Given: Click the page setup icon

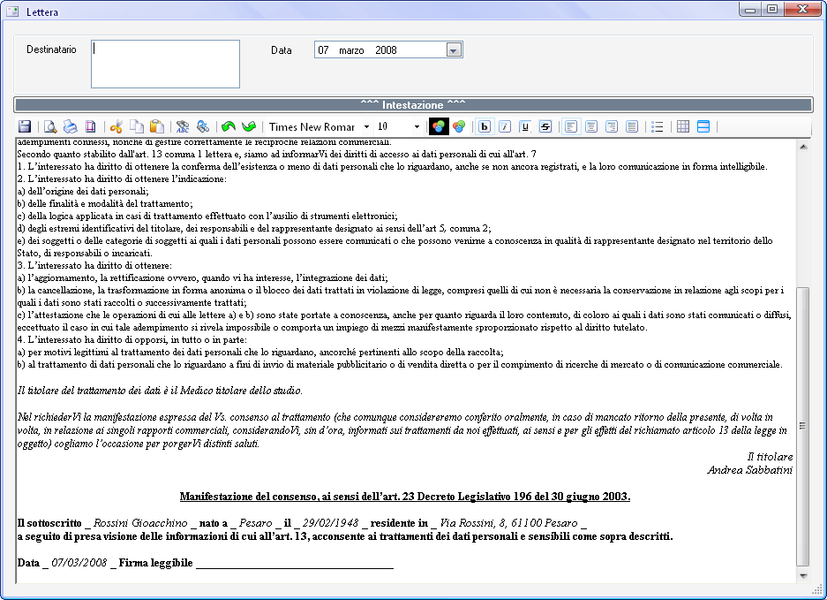Looking at the screenshot, I should (90, 127).
